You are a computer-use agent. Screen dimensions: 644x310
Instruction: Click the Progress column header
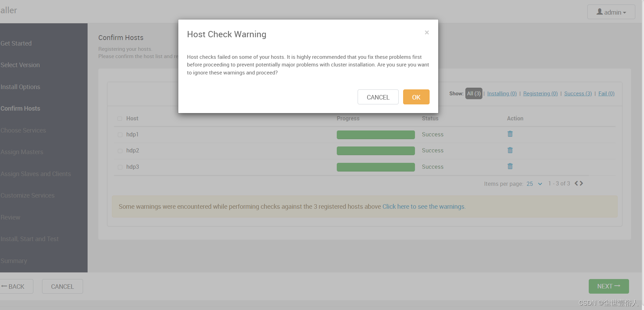tap(348, 118)
